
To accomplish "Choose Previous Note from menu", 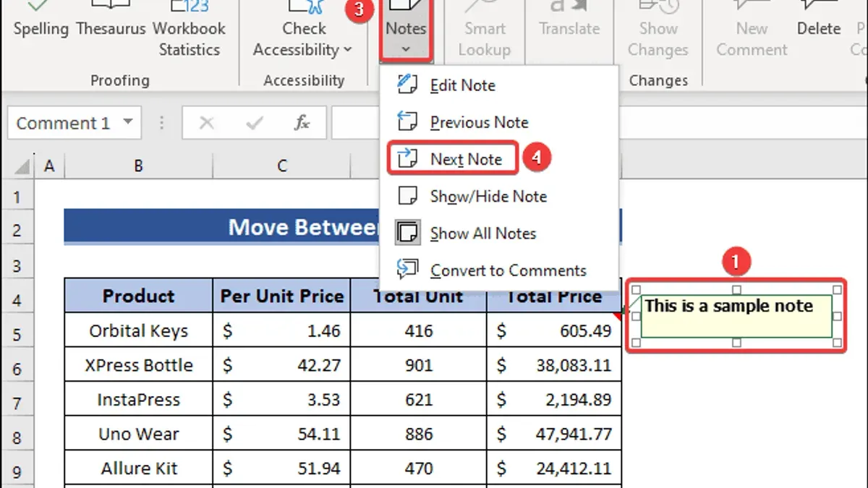I will 499,122.
